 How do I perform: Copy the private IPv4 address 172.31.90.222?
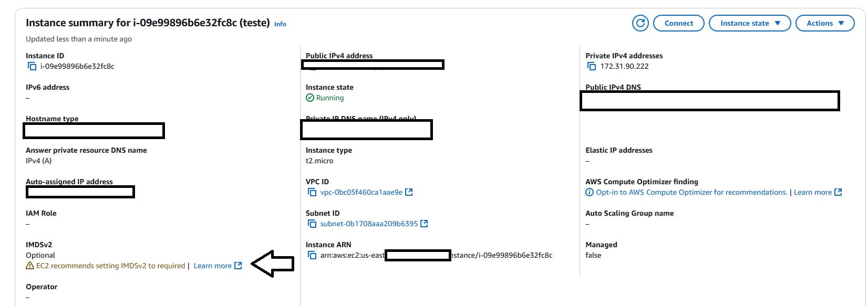point(592,66)
